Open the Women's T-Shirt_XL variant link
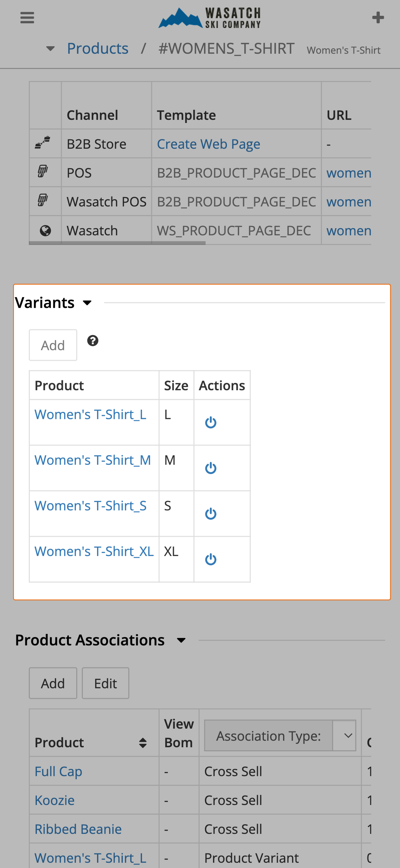Screen dimensions: 400x868 [94, 551]
